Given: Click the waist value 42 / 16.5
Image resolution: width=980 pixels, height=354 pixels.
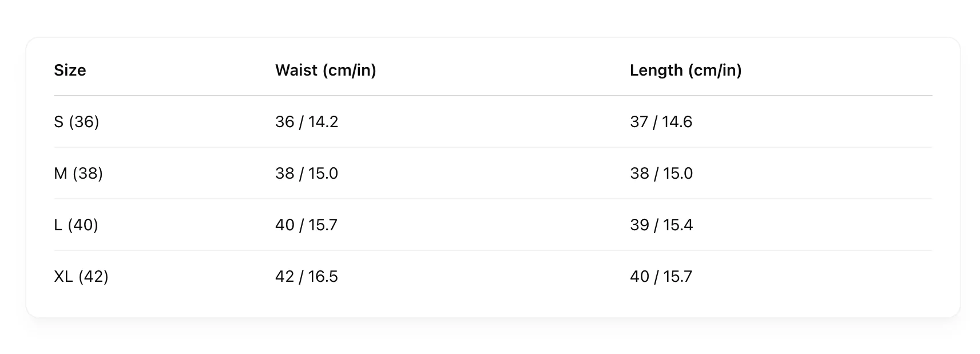Looking at the screenshot, I should coord(307,276).
